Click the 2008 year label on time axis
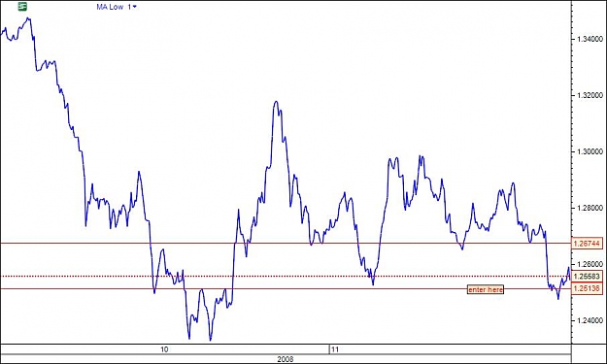The height and width of the screenshot is (364, 607). 286,359
